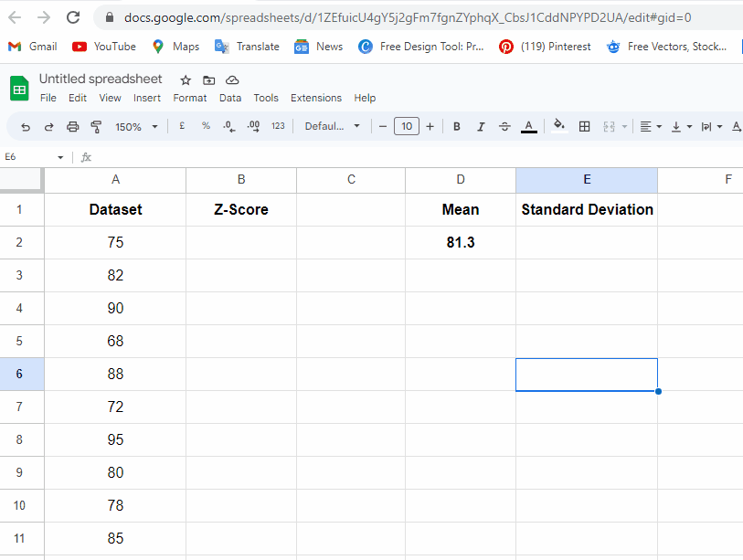Open the Tools menu

coord(266,98)
